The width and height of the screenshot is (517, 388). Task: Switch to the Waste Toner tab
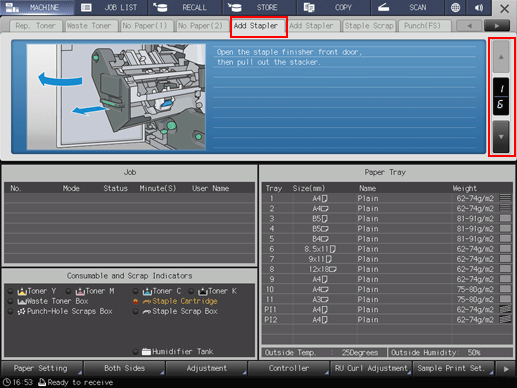(89, 26)
